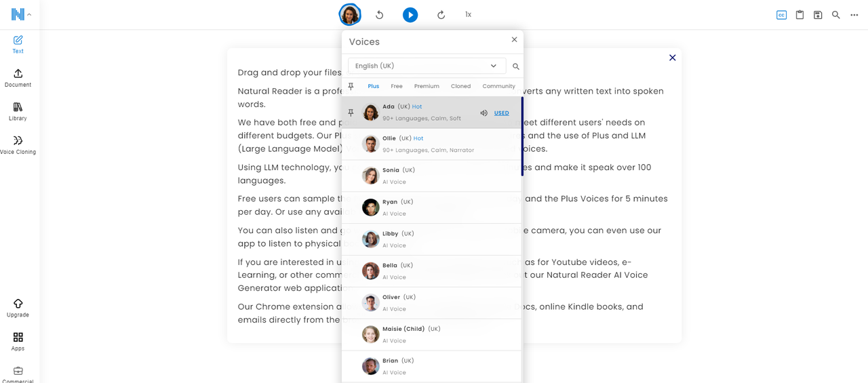Select the Plus voices tab

coord(374,86)
